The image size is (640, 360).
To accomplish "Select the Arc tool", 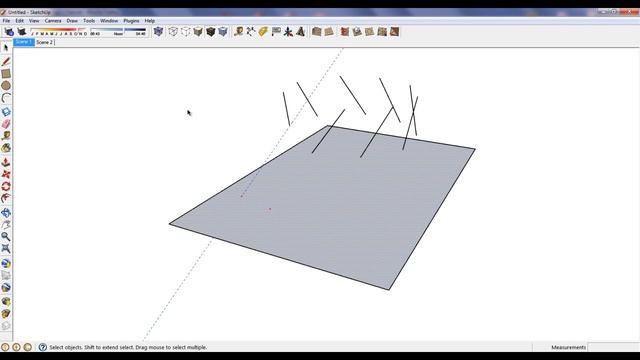I will coord(6,98).
